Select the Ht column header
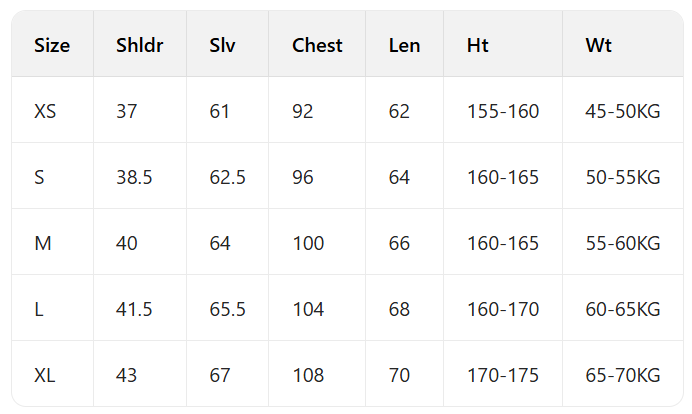The height and width of the screenshot is (414, 692). click(x=478, y=45)
